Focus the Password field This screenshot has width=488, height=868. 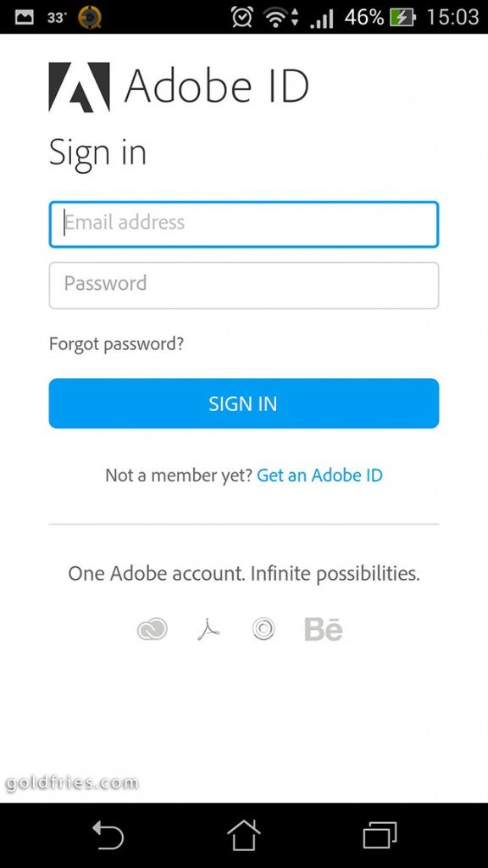(x=244, y=285)
